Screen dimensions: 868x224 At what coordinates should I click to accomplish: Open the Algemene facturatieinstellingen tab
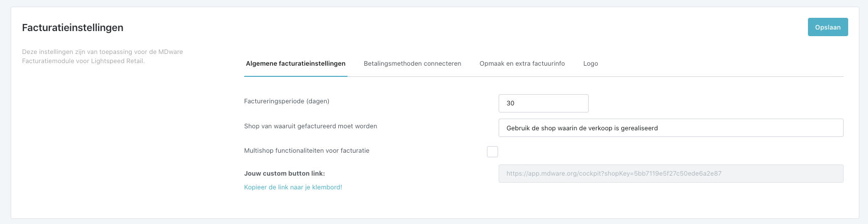coord(296,64)
